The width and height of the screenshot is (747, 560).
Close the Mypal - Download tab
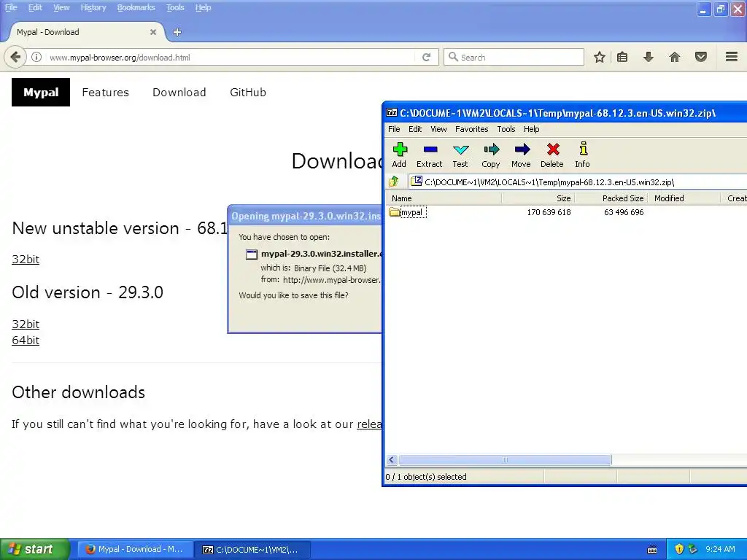(x=153, y=32)
